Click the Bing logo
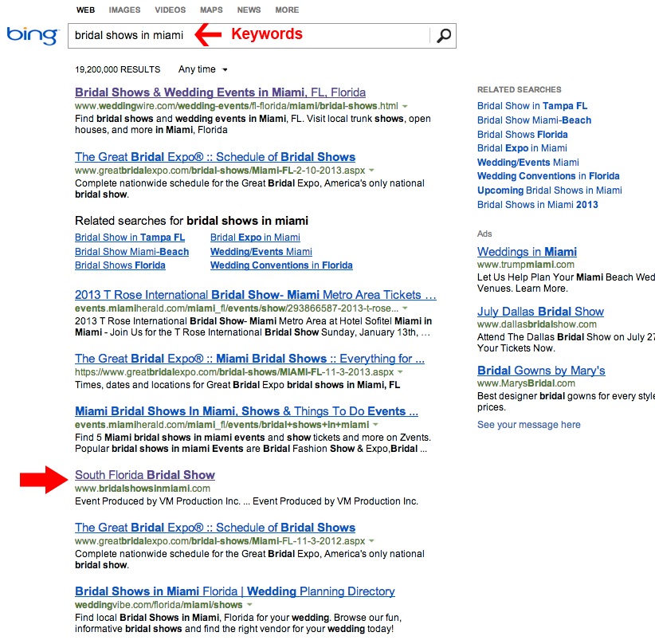 coord(32,36)
